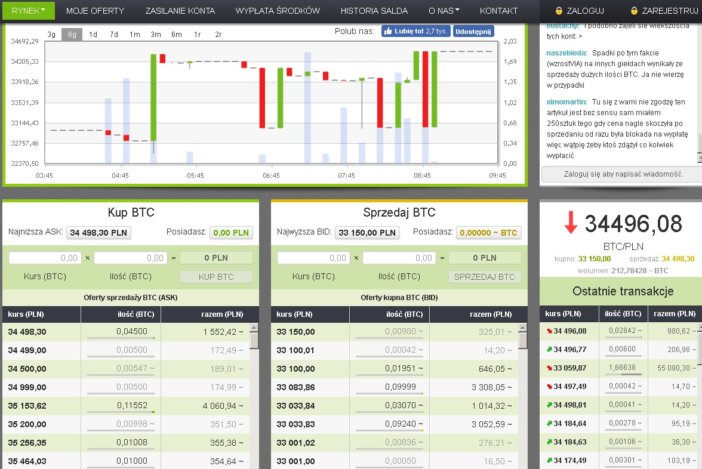Click Najniższa ASK price 34 498,30 PLN
The width and height of the screenshot is (702, 469).
pyautogui.click(x=99, y=233)
